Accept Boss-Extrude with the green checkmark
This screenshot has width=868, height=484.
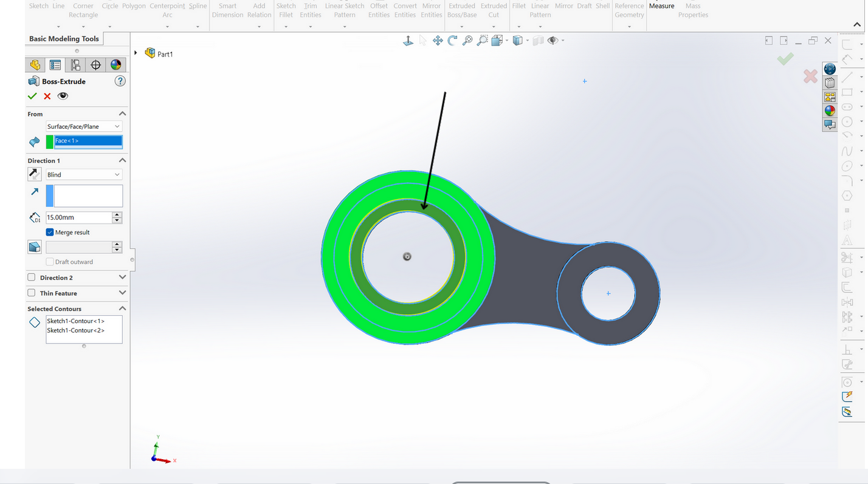(32, 96)
